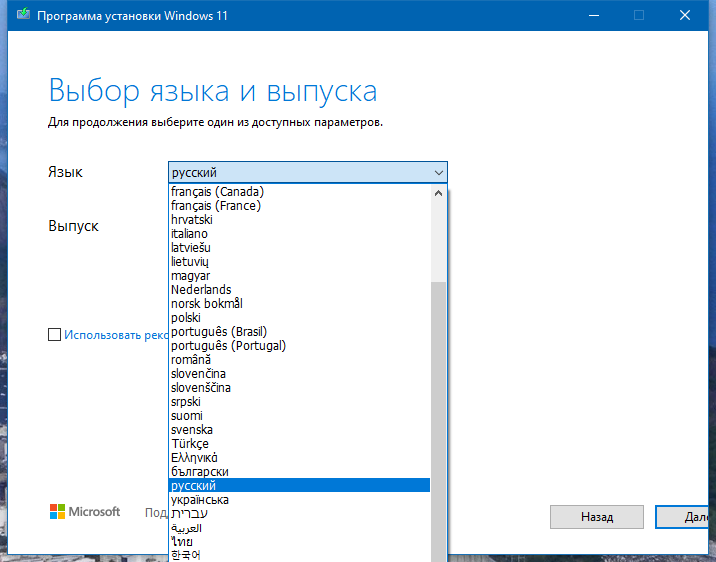This screenshot has height=562, width=716.
Task: Click the language list scrollbar thumb
Action: (438, 421)
